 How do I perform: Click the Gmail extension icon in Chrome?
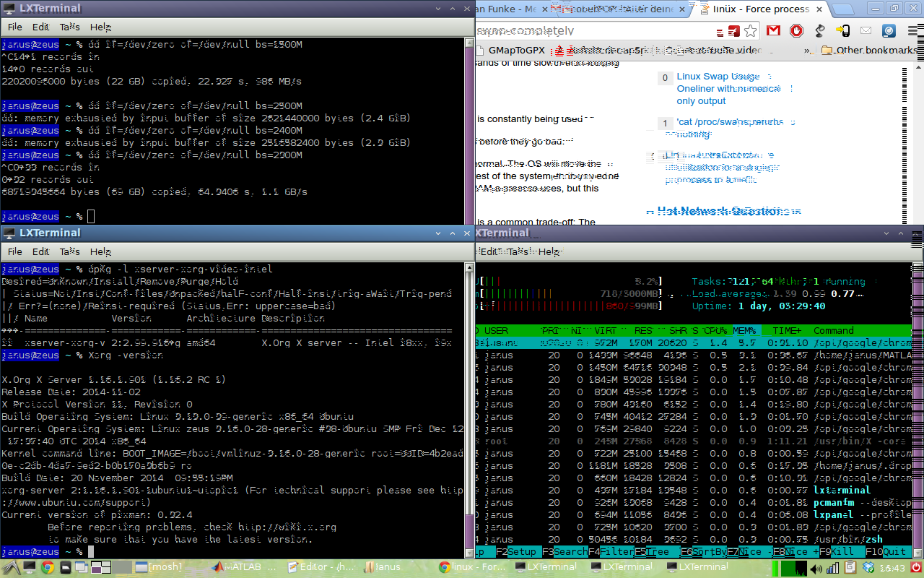coord(773,31)
